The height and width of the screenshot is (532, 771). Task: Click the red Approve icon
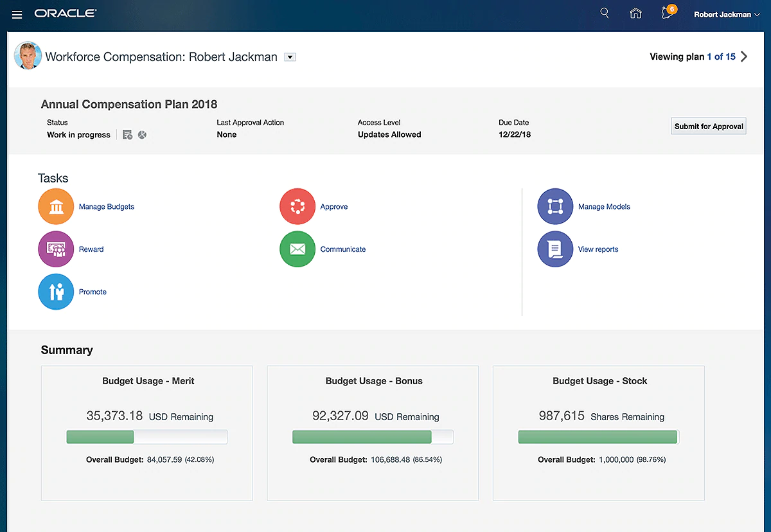tap(297, 207)
